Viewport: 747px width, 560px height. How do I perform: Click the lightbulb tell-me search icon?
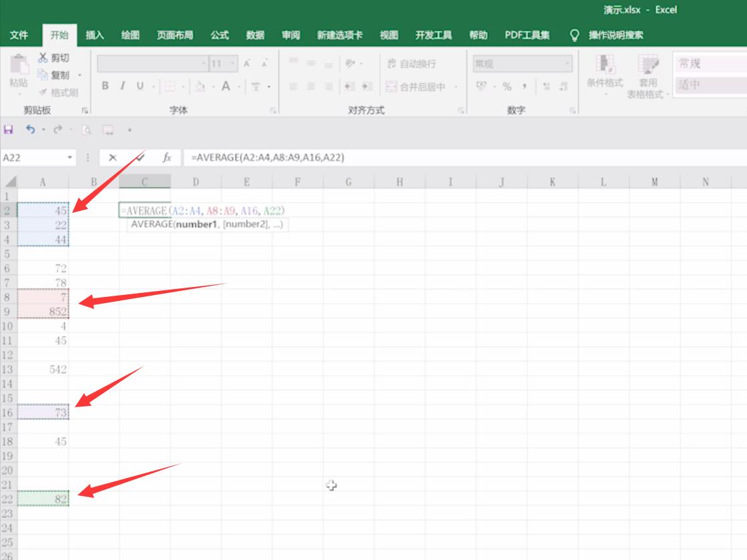[x=575, y=35]
